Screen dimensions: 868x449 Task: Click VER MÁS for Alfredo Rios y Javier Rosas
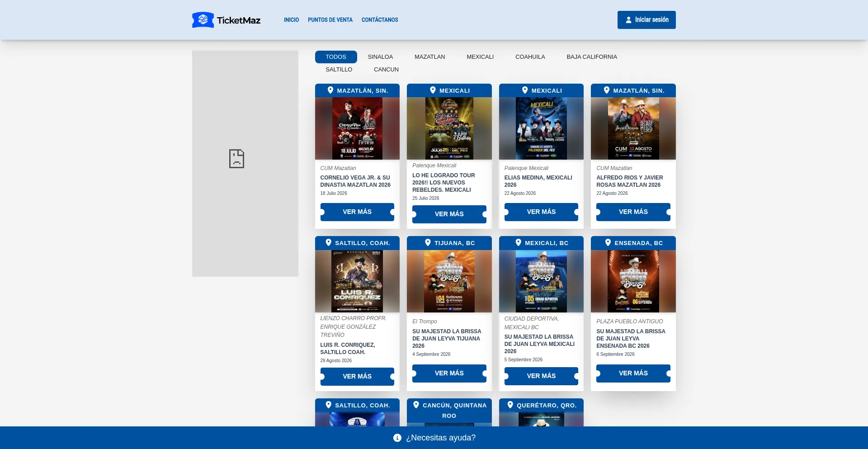633,212
